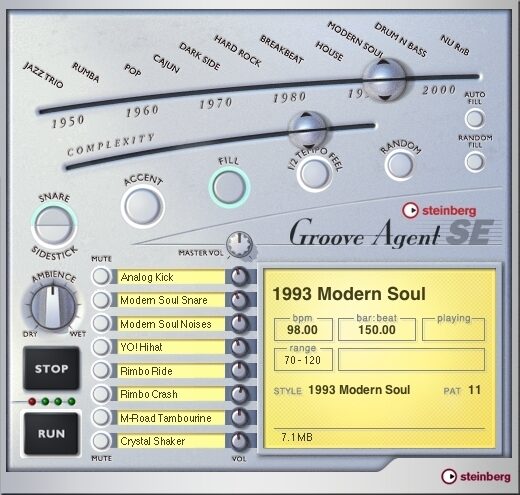The image size is (520, 495).
Task: Select the BREAKBEAT style label
Action: pos(282,49)
